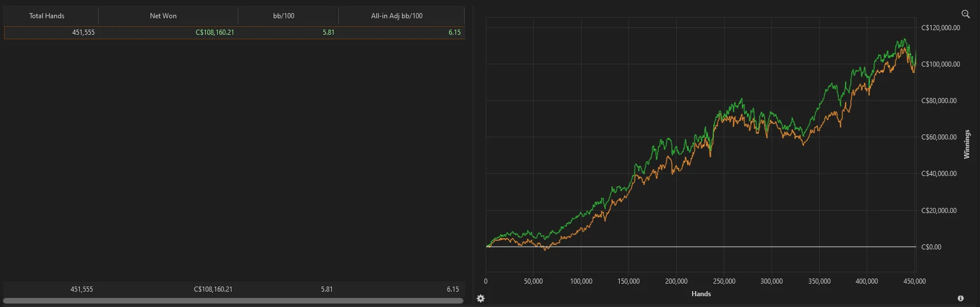Click the 250,000 x-axis tick label
This screenshot has height=307, width=980.
click(x=724, y=281)
